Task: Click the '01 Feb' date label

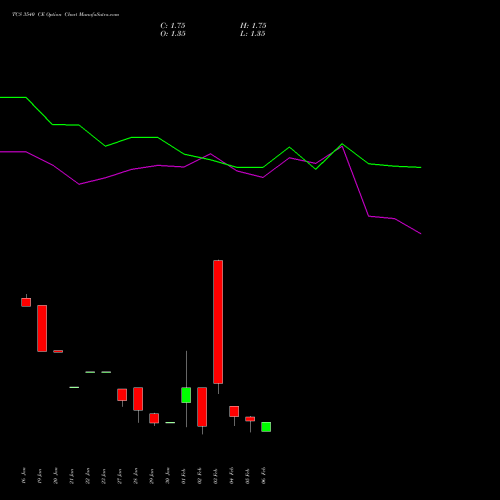Action: (x=184, y=475)
